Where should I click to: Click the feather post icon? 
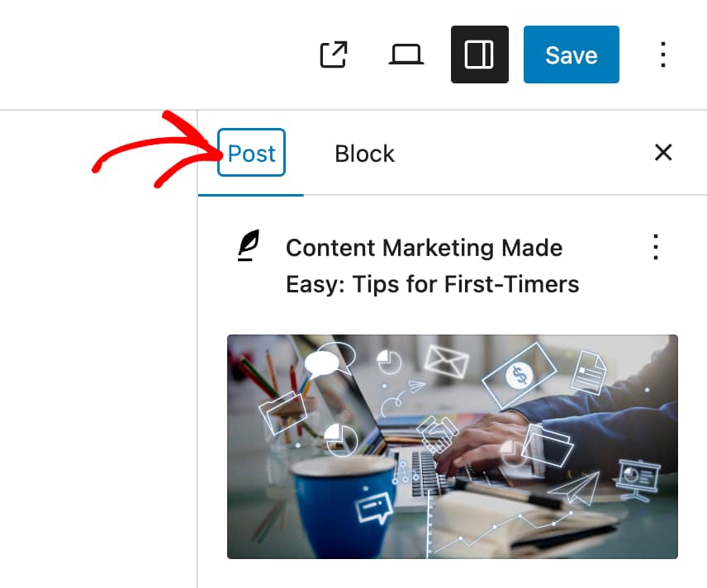[x=249, y=246]
